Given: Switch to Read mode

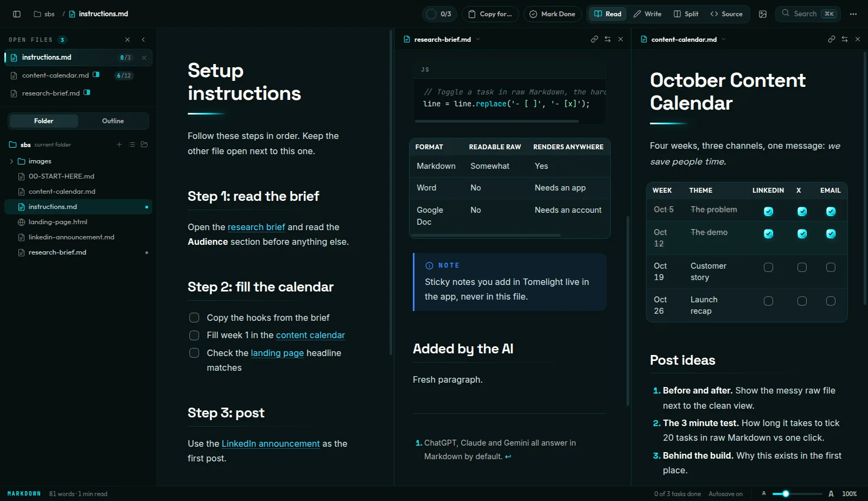Looking at the screenshot, I should click(608, 14).
